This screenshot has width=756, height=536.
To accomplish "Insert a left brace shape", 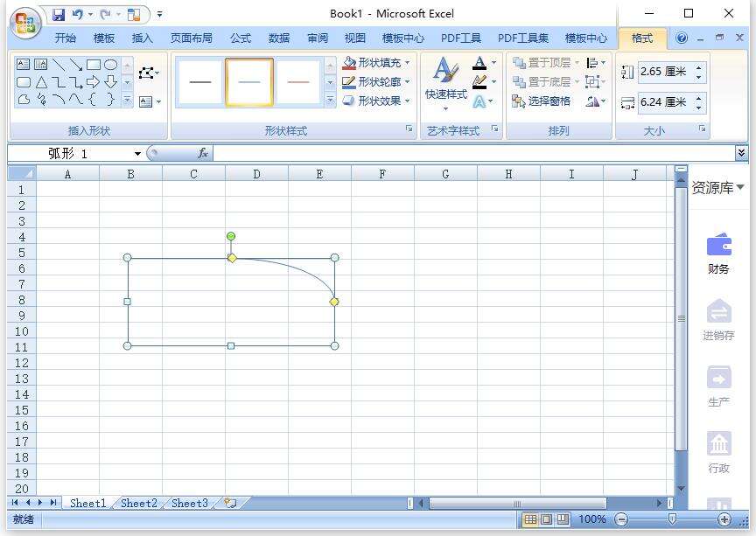I will [x=94, y=100].
